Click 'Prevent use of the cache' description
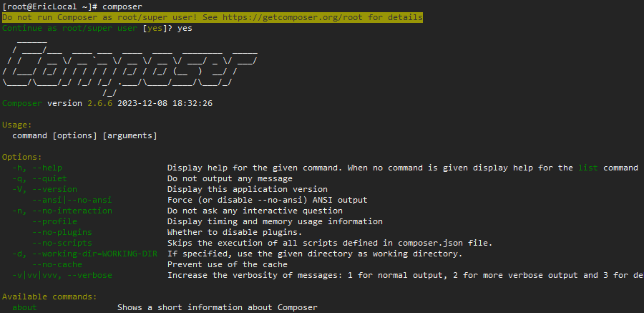The height and width of the screenshot is (313, 644). point(227,264)
